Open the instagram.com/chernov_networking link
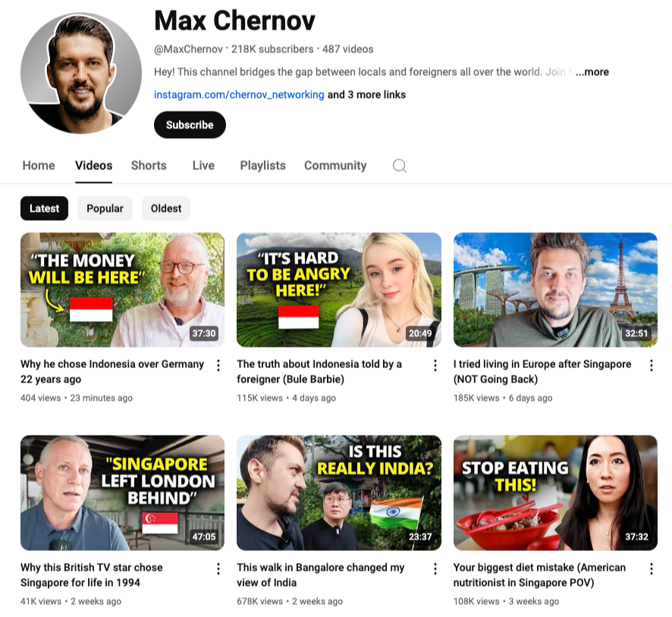 click(x=239, y=95)
